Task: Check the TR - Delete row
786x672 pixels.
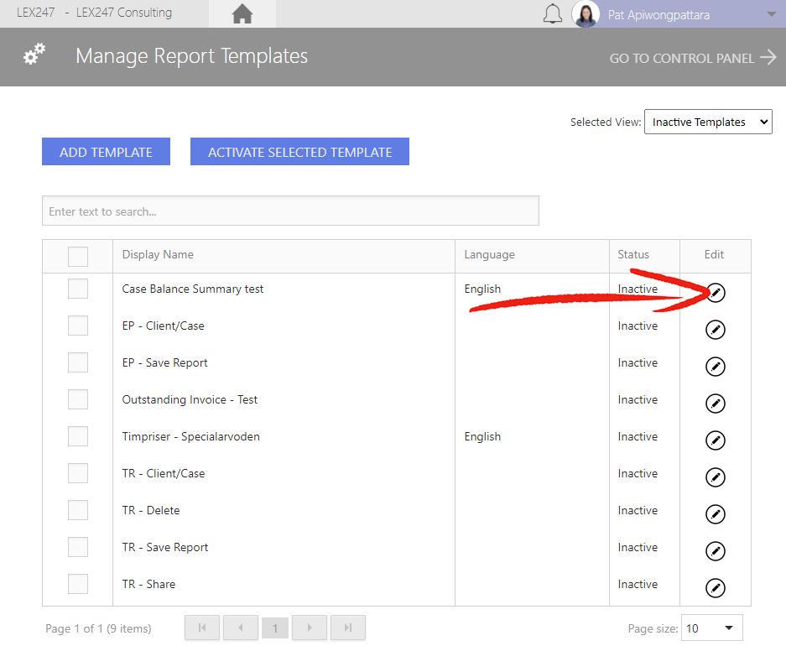Action: point(78,510)
